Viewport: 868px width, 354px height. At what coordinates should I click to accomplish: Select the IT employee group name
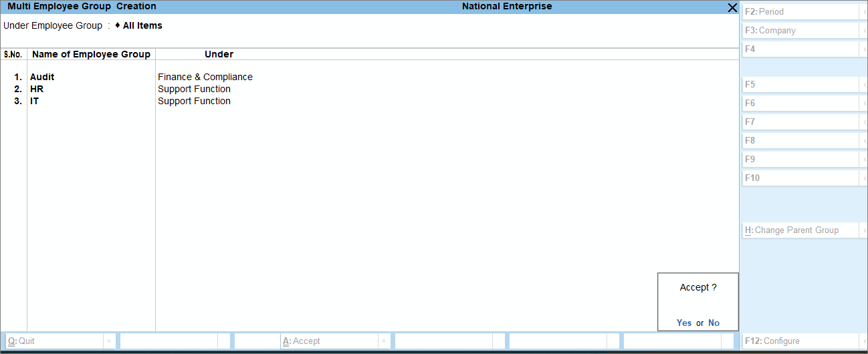point(34,101)
